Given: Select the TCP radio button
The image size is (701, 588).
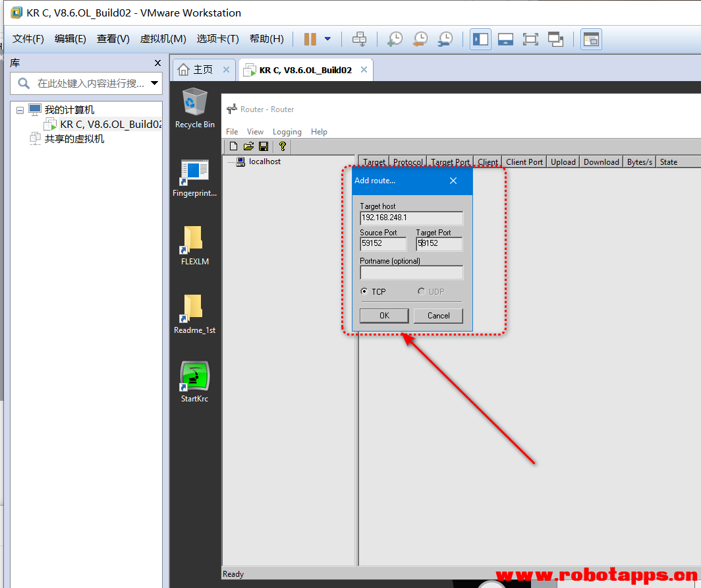Looking at the screenshot, I should (x=364, y=291).
